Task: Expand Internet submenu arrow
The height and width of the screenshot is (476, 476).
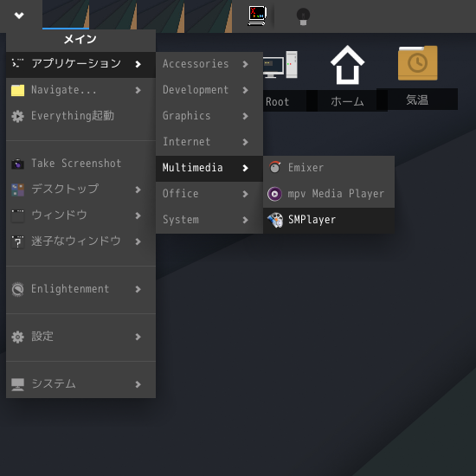Action: [x=245, y=142]
